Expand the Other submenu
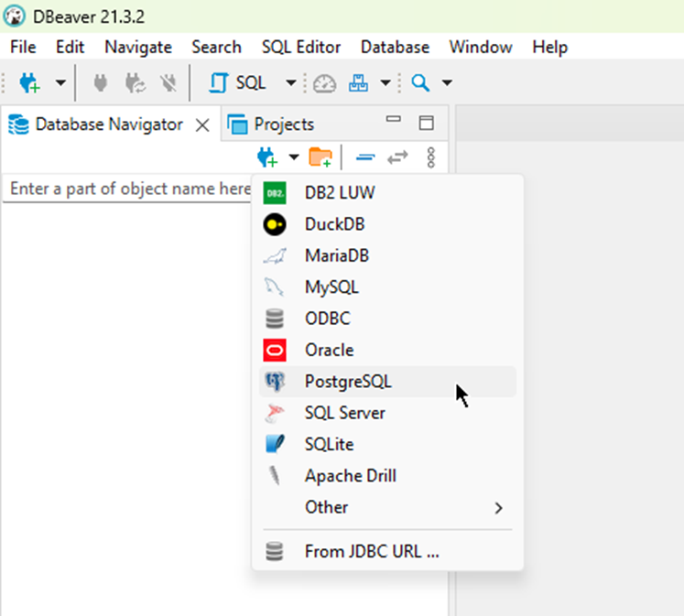The width and height of the screenshot is (684, 616). click(388, 507)
